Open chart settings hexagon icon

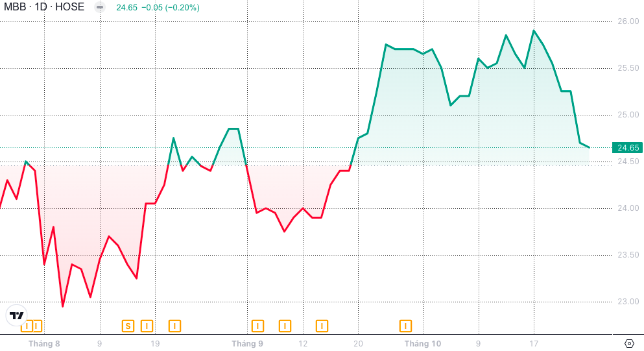(629, 343)
